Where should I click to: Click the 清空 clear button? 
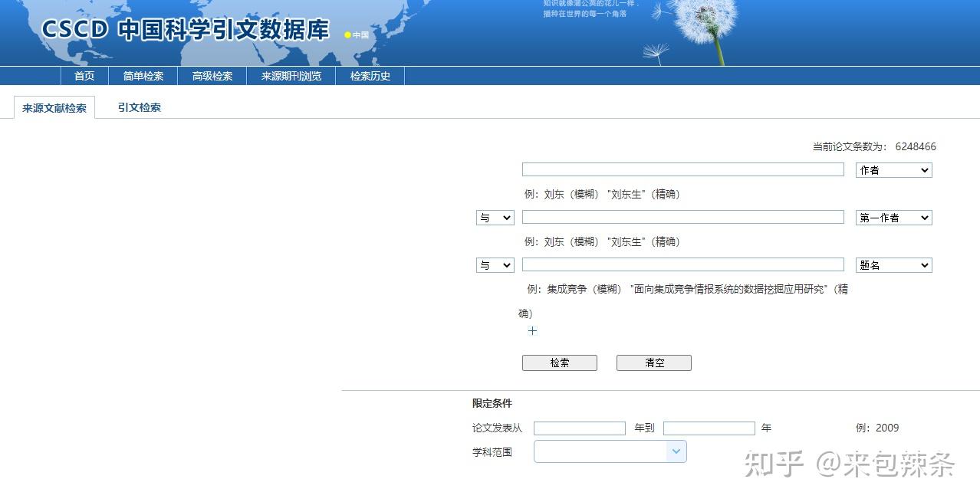[x=653, y=363]
